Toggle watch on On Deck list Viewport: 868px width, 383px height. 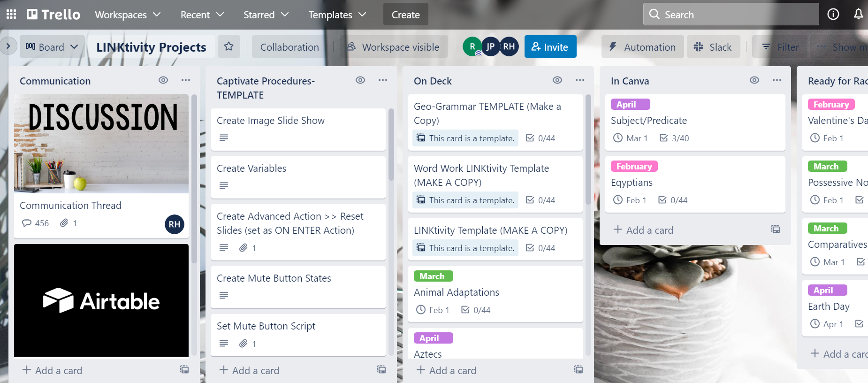click(x=557, y=80)
